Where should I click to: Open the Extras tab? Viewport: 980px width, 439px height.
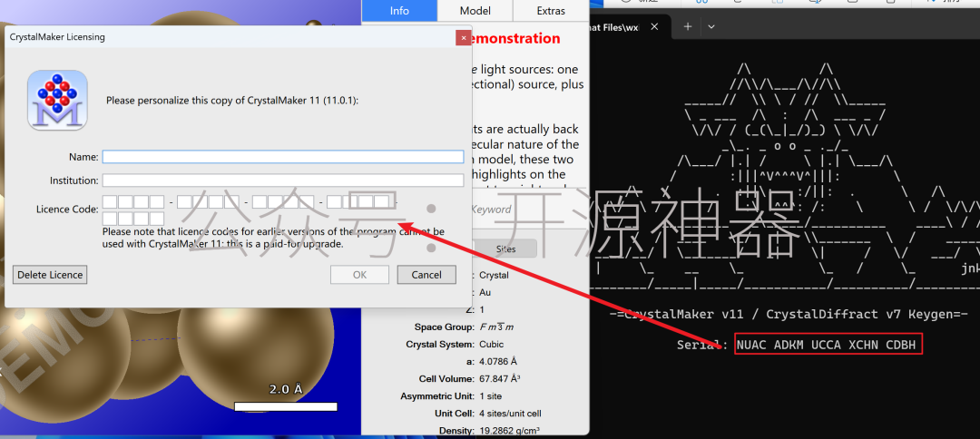tap(551, 11)
